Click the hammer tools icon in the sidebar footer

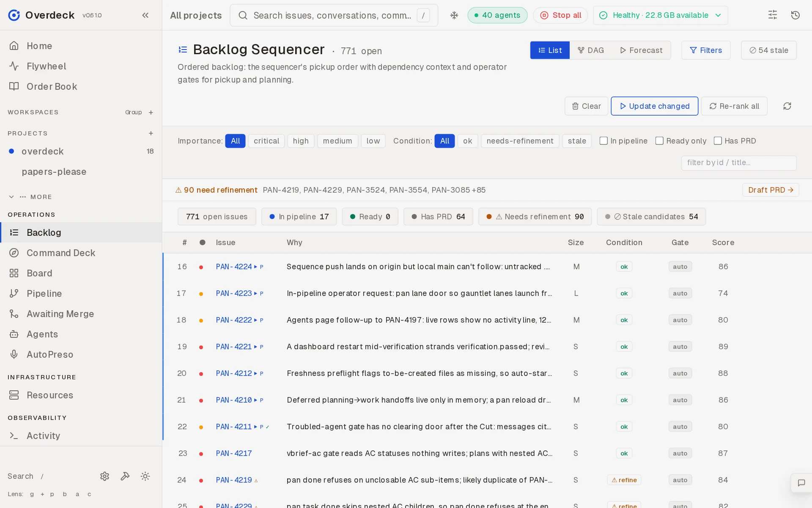point(125,476)
